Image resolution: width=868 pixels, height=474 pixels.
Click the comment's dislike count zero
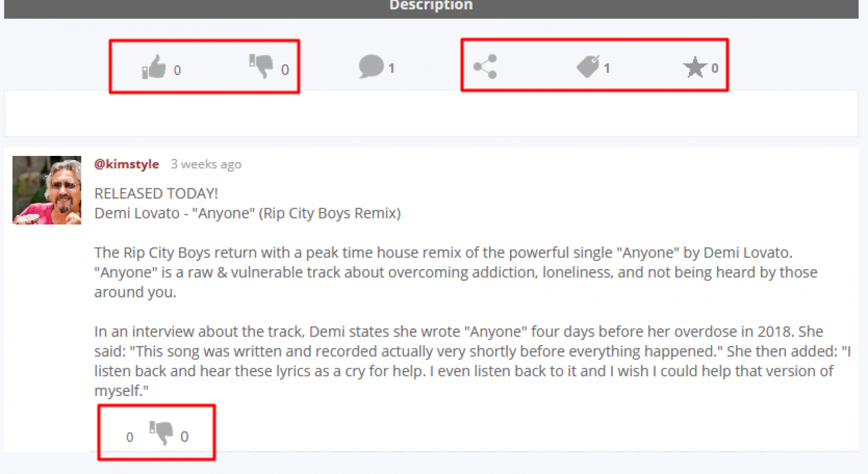pos(184,437)
